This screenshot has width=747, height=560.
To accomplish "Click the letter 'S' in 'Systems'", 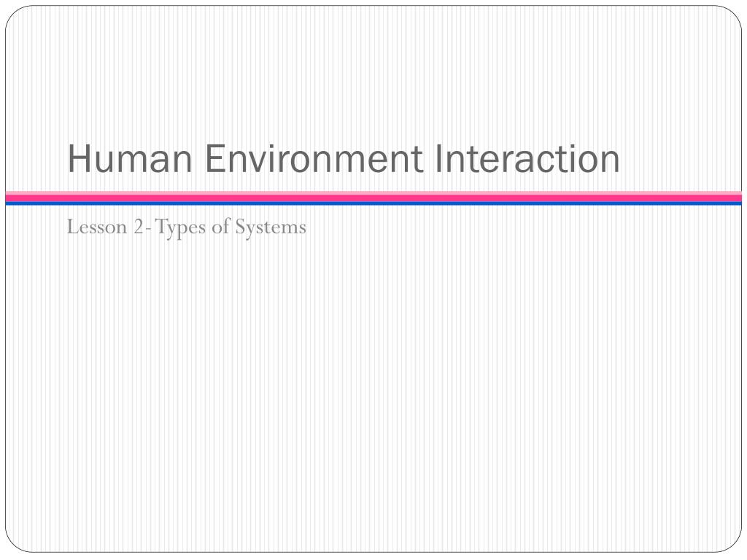I will [241, 227].
